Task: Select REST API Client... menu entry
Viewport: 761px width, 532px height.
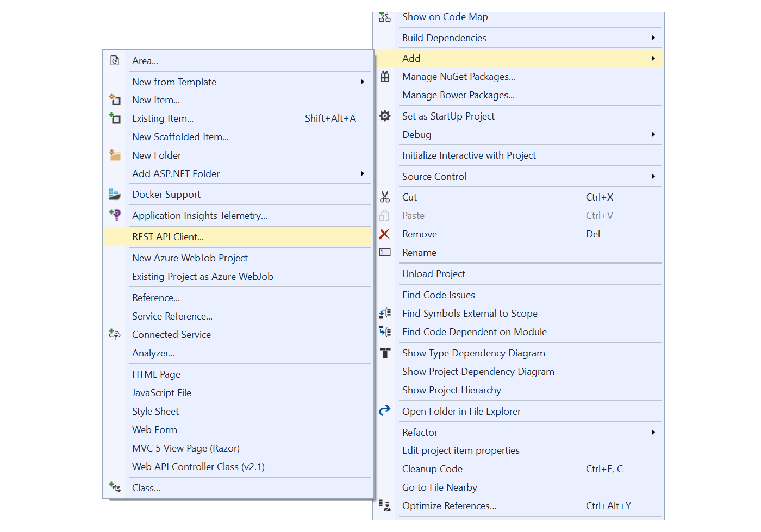Action: (x=168, y=237)
